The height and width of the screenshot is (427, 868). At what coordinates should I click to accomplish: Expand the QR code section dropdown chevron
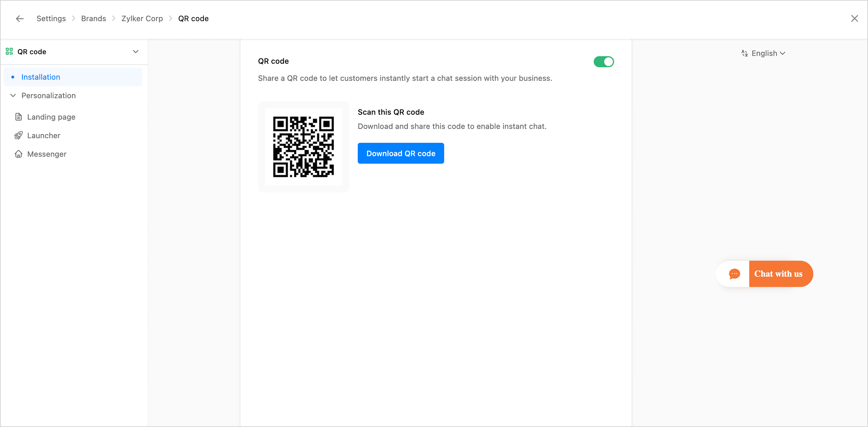[135, 52]
